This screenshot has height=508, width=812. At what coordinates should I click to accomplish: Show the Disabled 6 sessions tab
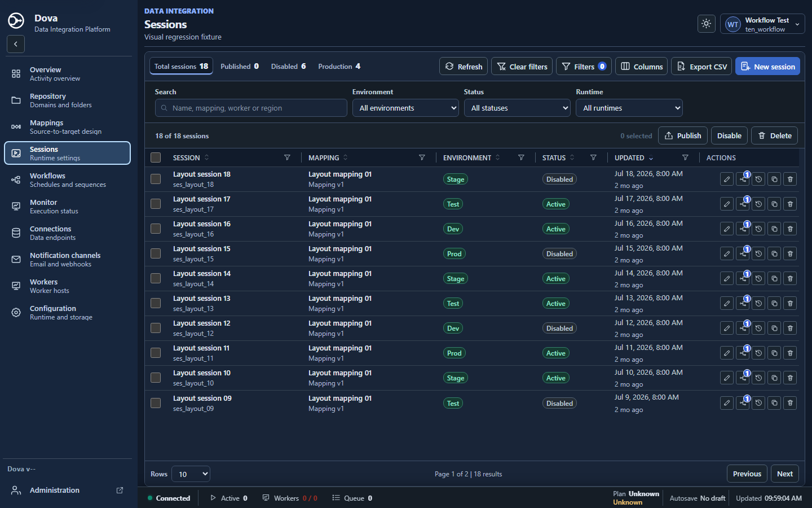click(288, 67)
